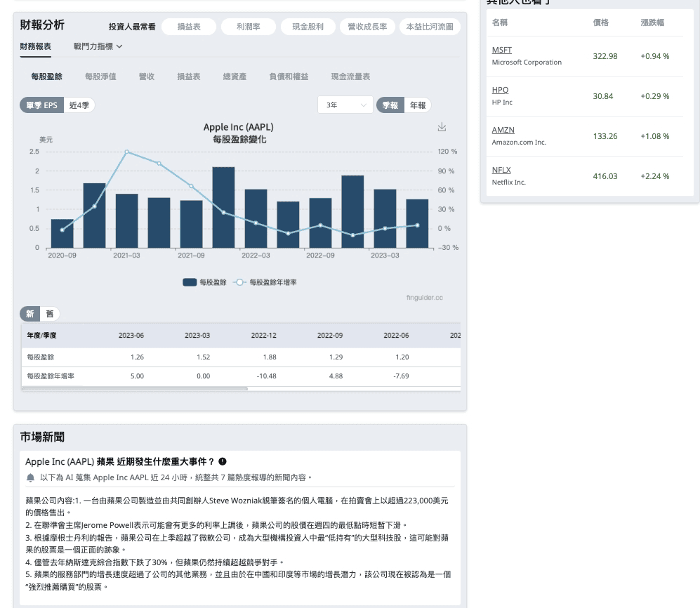Click the 營收成長率 quick-link pill
Image resolution: width=700 pixels, height=608 pixels.
[367, 27]
